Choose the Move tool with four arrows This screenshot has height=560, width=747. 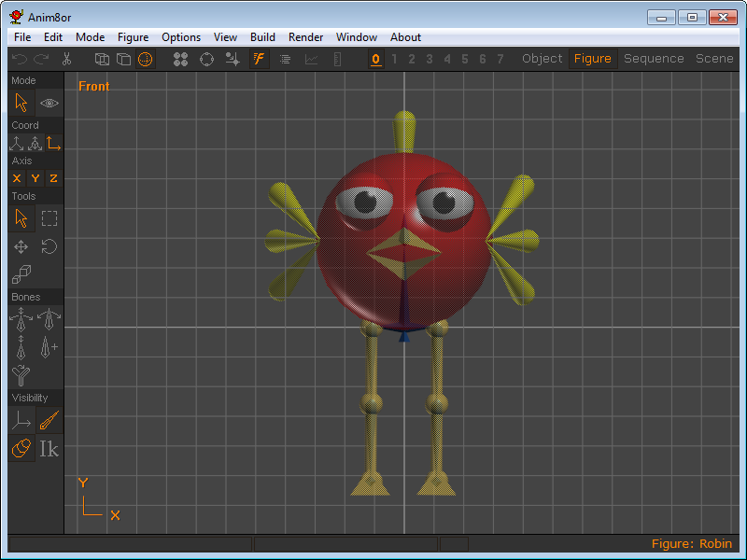pos(21,247)
